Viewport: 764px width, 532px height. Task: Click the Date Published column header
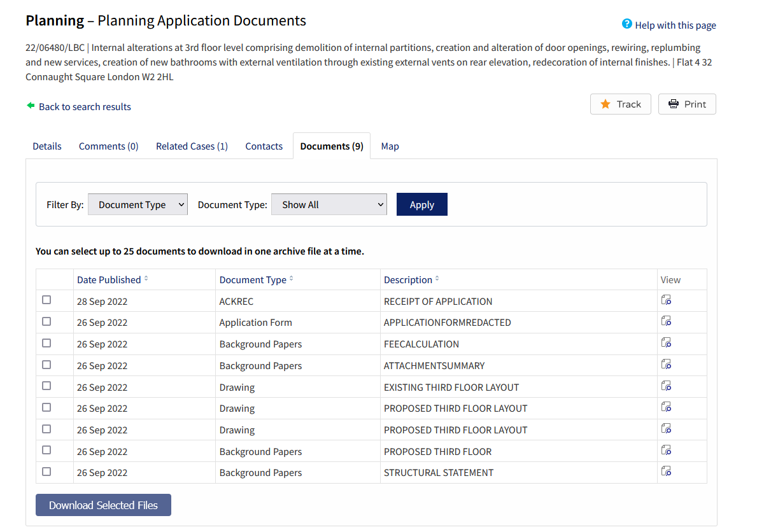(109, 279)
